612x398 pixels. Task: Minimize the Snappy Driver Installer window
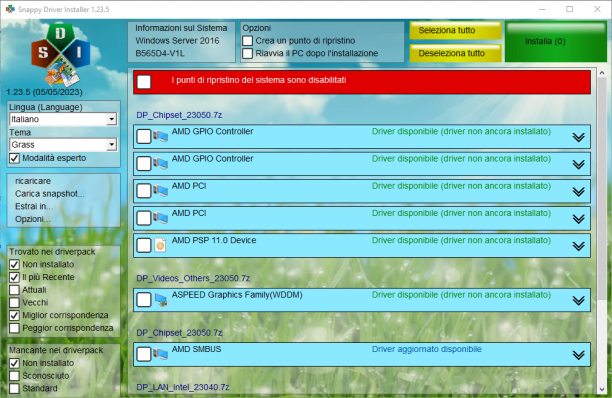pos(542,9)
